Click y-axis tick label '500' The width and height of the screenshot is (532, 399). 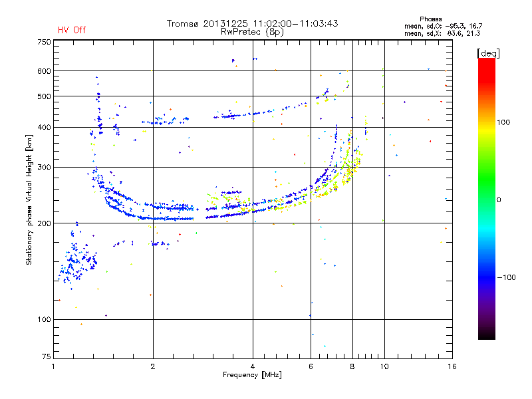point(44,96)
